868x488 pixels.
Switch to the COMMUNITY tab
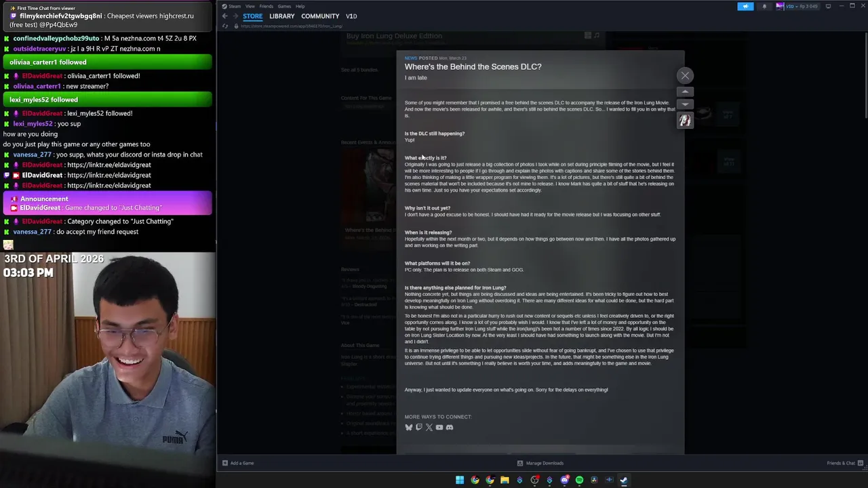320,16
